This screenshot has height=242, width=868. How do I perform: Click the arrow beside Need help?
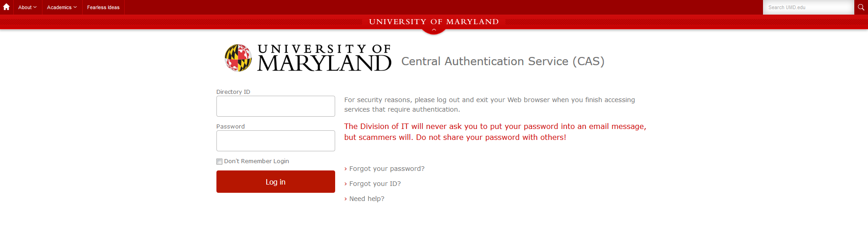pyautogui.click(x=346, y=199)
